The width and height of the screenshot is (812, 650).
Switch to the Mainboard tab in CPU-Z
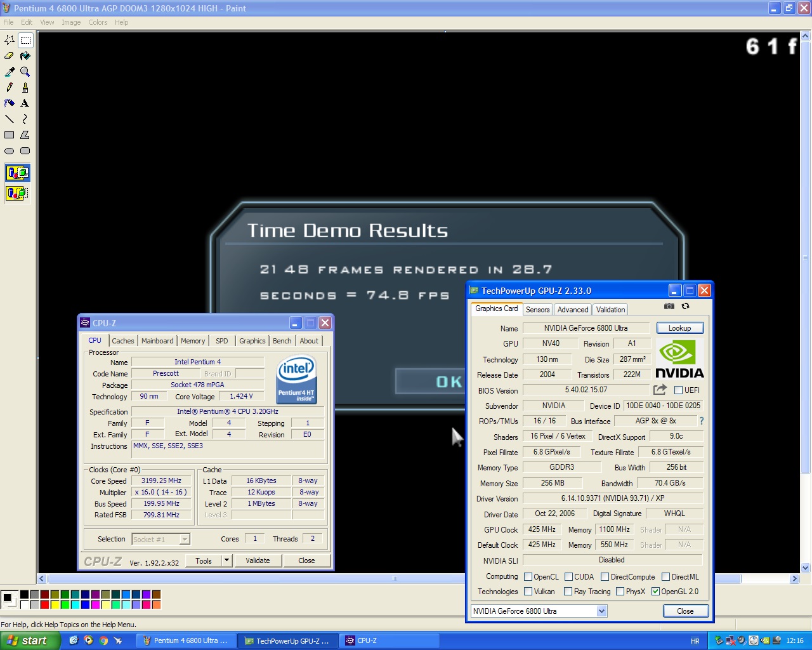click(157, 341)
